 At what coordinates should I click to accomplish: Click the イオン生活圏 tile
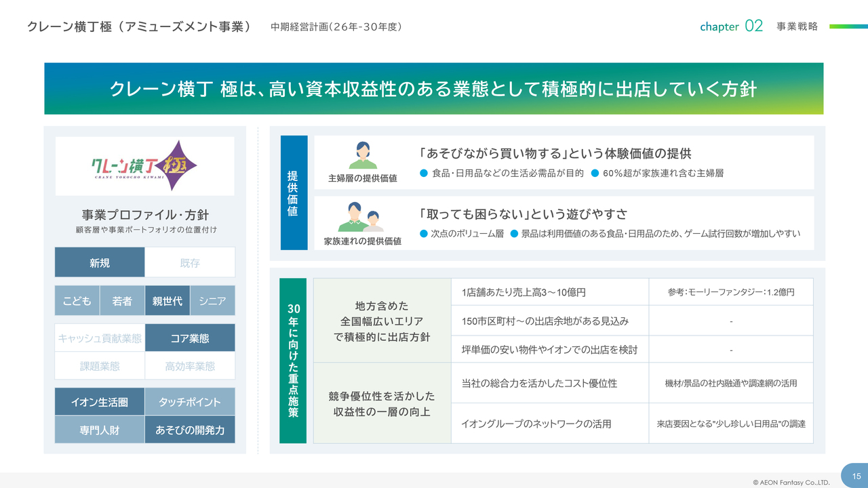(x=100, y=401)
